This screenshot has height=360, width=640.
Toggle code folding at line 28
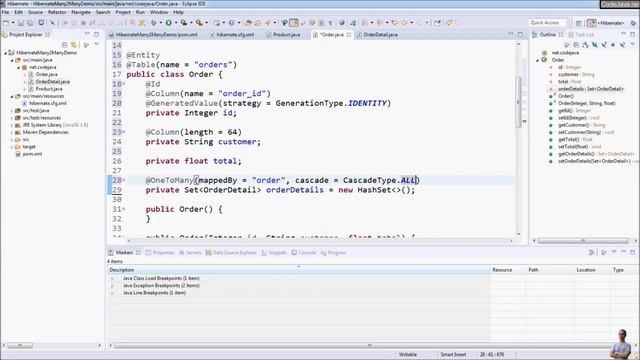pyautogui.click(x=124, y=180)
